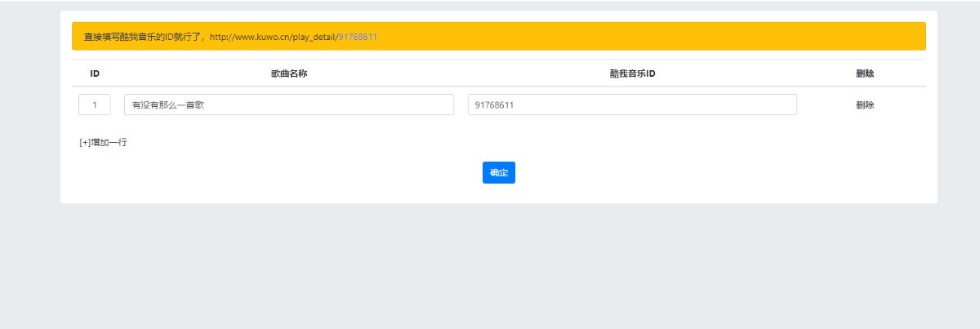The image size is (980, 329).
Task: Delete the row via 删除 link
Action: (865, 105)
